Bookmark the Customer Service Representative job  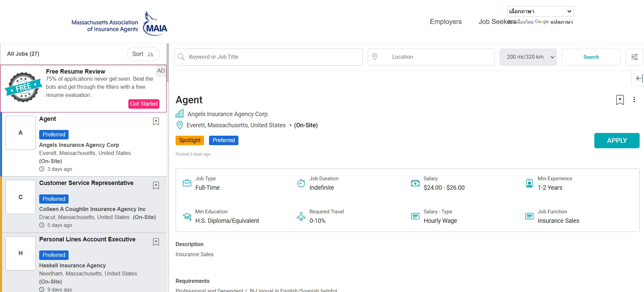[x=156, y=185]
